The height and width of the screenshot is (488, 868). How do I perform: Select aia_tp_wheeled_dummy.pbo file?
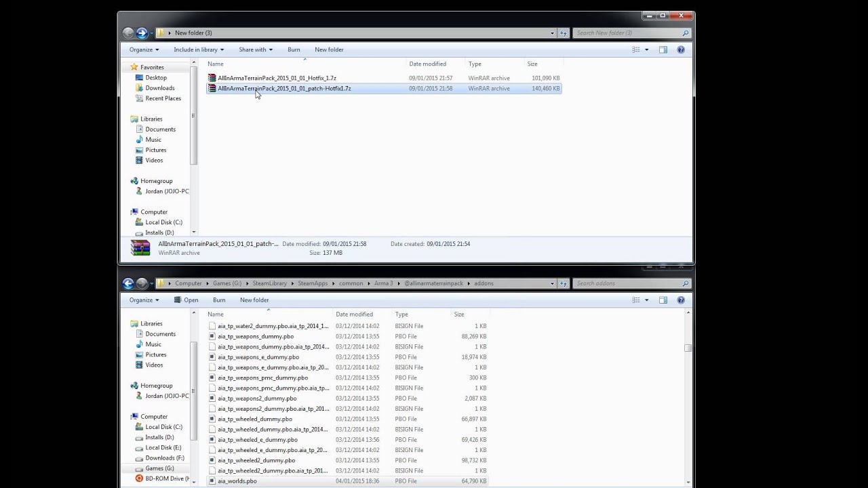coord(255,419)
